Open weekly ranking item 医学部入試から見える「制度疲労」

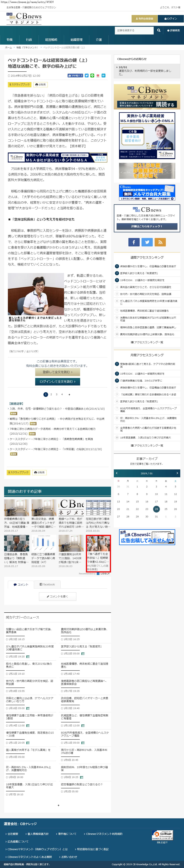[x=139, y=273]
